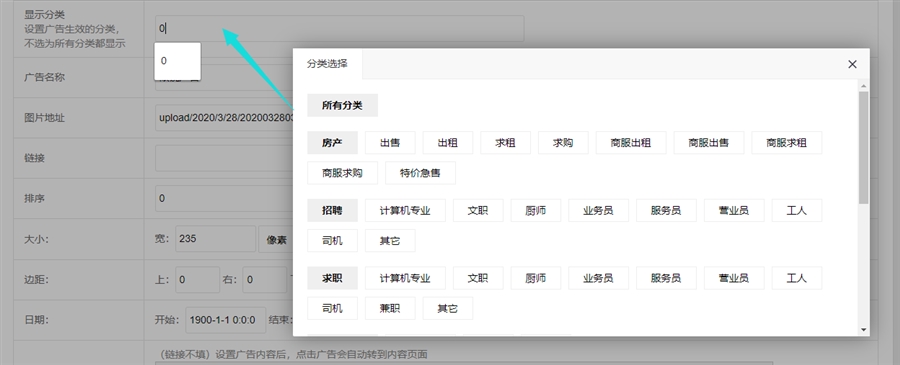The width and height of the screenshot is (900, 365).
Task: Select suggestion 0 in autocomplete dropdown
Action: (177, 61)
